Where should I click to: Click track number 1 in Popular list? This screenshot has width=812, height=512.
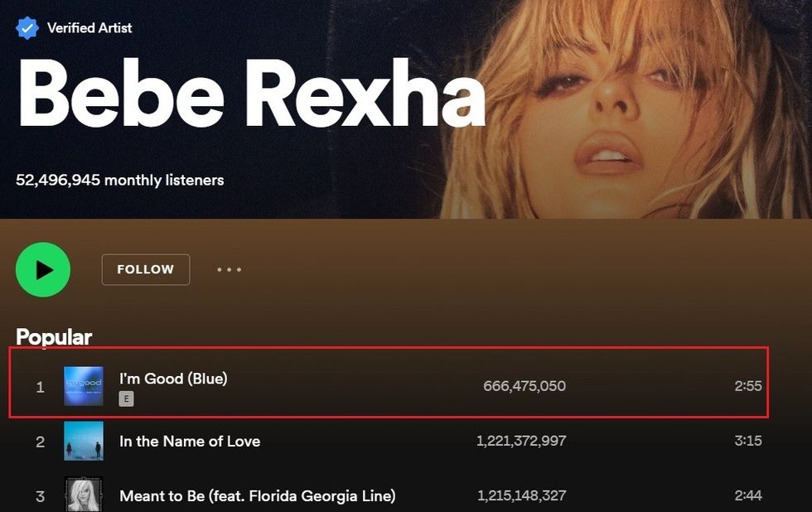tap(40, 387)
